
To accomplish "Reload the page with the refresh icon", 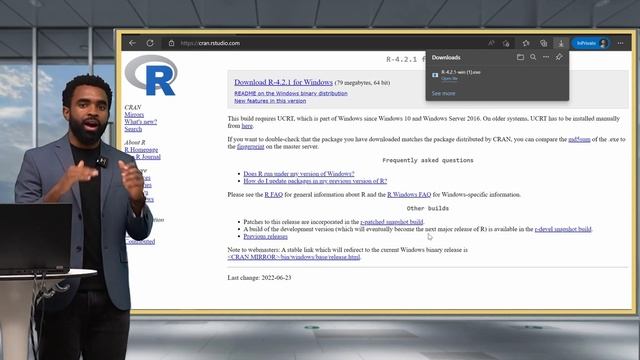I will tap(150, 43).
